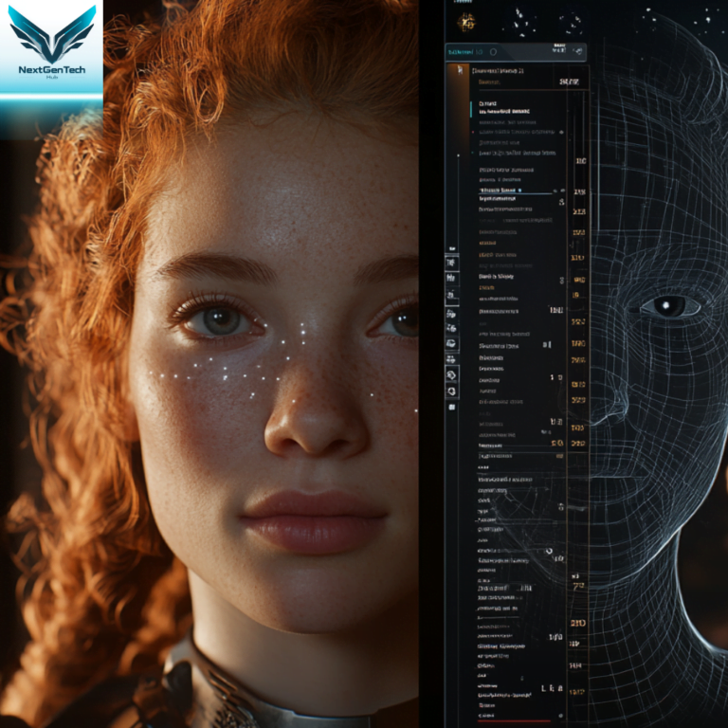This screenshot has height=728, width=728.
Task: Open the top value field beside the list title
Action: click(569, 82)
